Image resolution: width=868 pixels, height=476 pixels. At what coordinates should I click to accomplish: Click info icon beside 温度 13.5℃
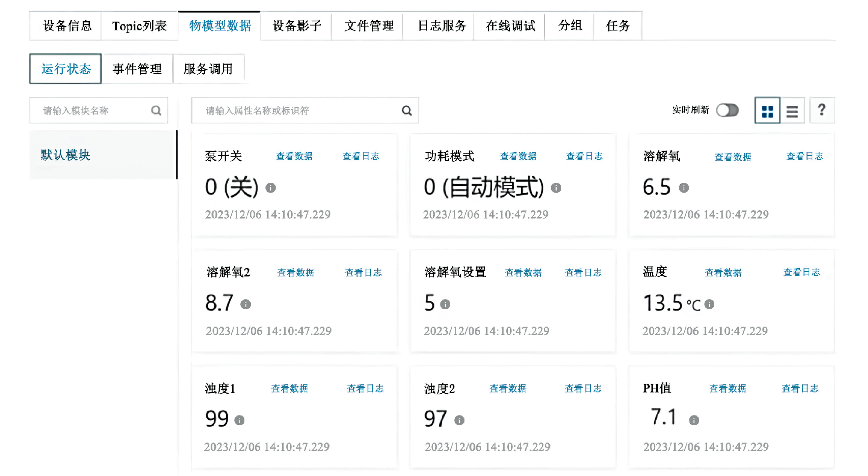pyautogui.click(x=709, y=304)
